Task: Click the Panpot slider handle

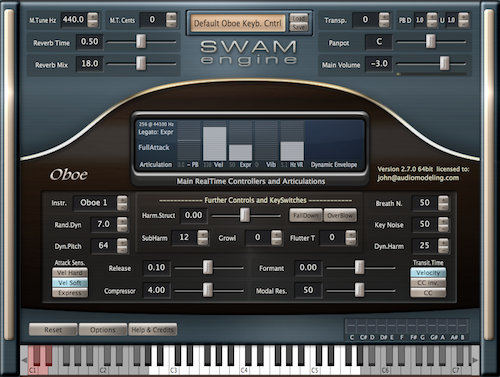Action: click(430, 41)
